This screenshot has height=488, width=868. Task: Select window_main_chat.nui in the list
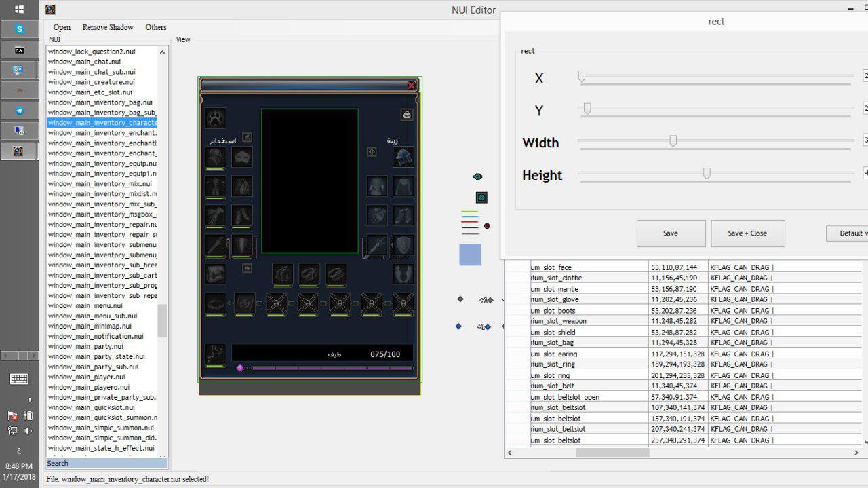click(x=84, y=62)
